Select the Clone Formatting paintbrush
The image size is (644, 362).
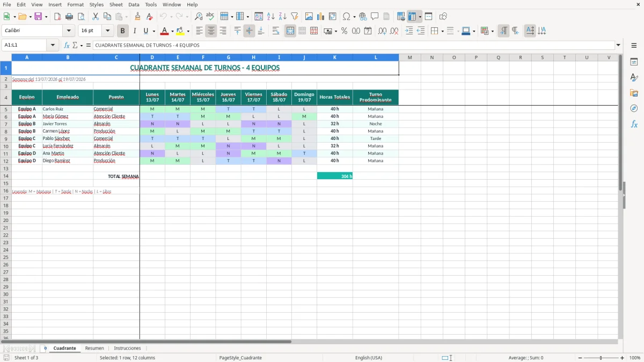[x=137, y=17]
